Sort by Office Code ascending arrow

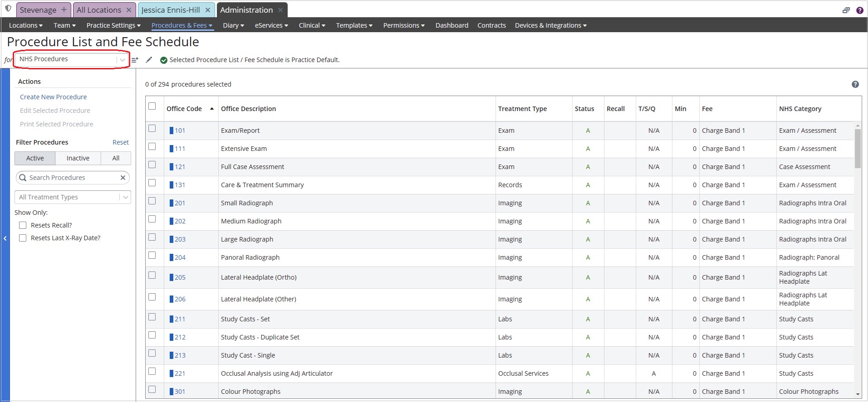coord(212,109)
